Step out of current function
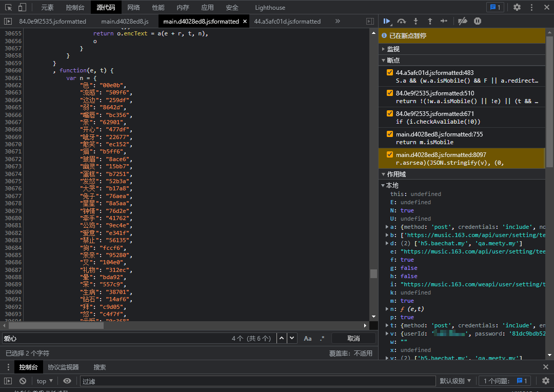The width and height of the screenshot is (554, 392). coord(430,21)
